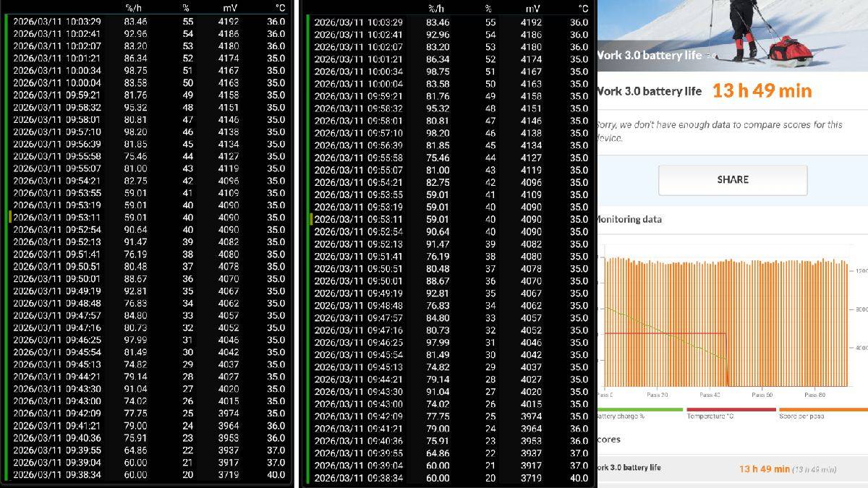Click the Work 3.0 banner image
This screenshot has height=488, width=868.
(x=731, y=33)
